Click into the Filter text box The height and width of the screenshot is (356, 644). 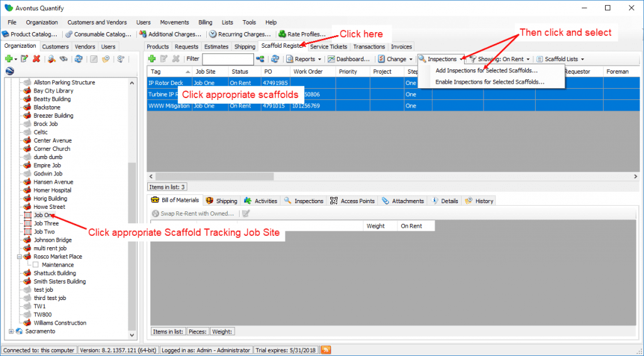pos(228,59)
